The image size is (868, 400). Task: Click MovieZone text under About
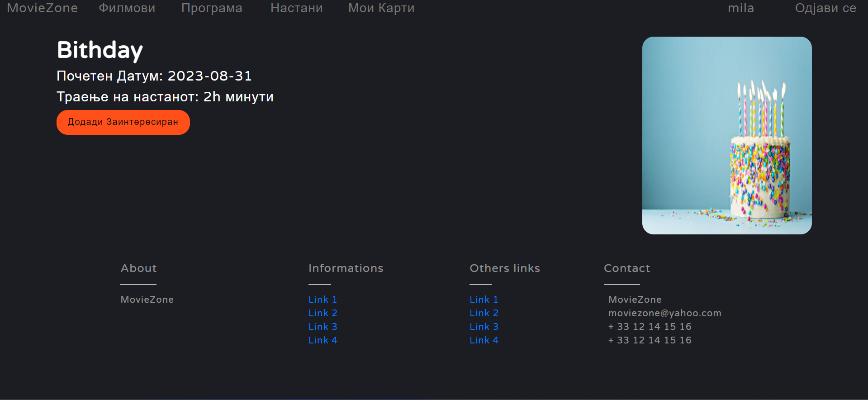coord(147,300)
